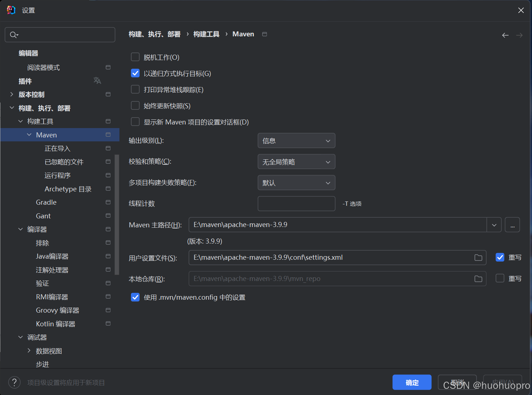Click project-level icon next to 阅读器模式
Image resolution: width=532 pixels, height=395 pixels.
108,67
